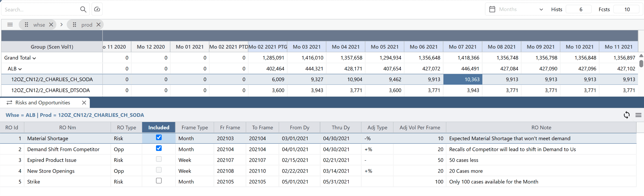Click the 202108 Fr Frame cell

(230, 171)
